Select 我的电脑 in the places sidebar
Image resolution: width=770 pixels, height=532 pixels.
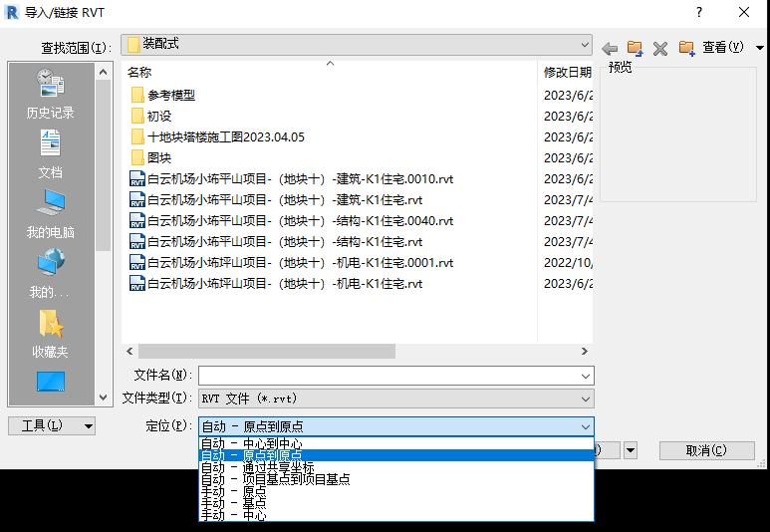[x=50, y=214]
